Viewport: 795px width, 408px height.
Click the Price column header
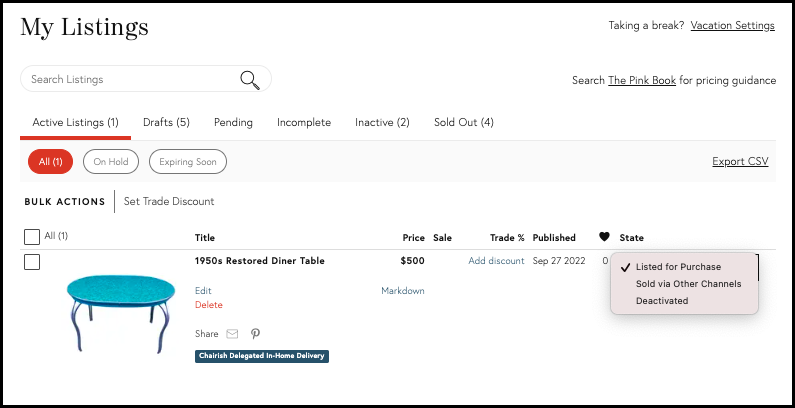pyautogui.click(x=414, y=237)
